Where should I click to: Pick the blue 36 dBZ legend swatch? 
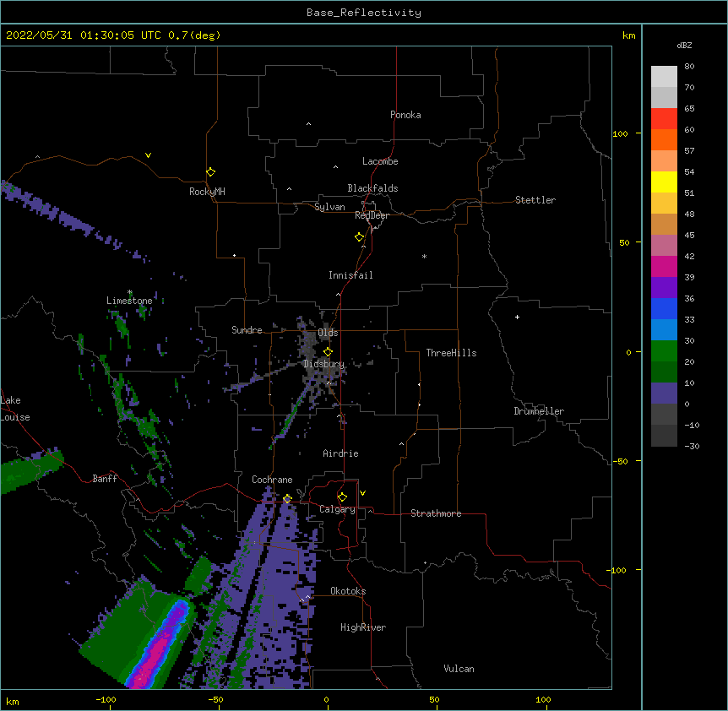coord(664,308)
